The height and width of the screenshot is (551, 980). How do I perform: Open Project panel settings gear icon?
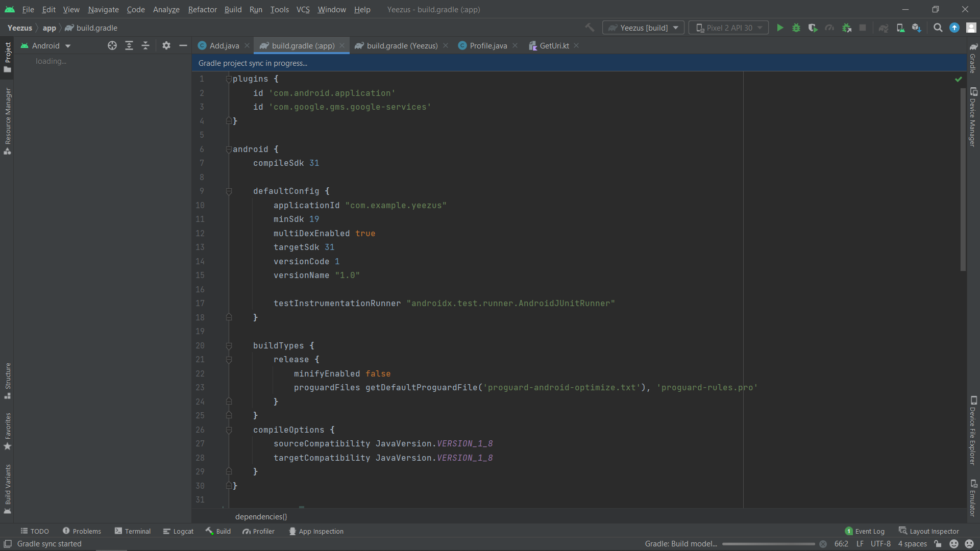coord(165,45)
